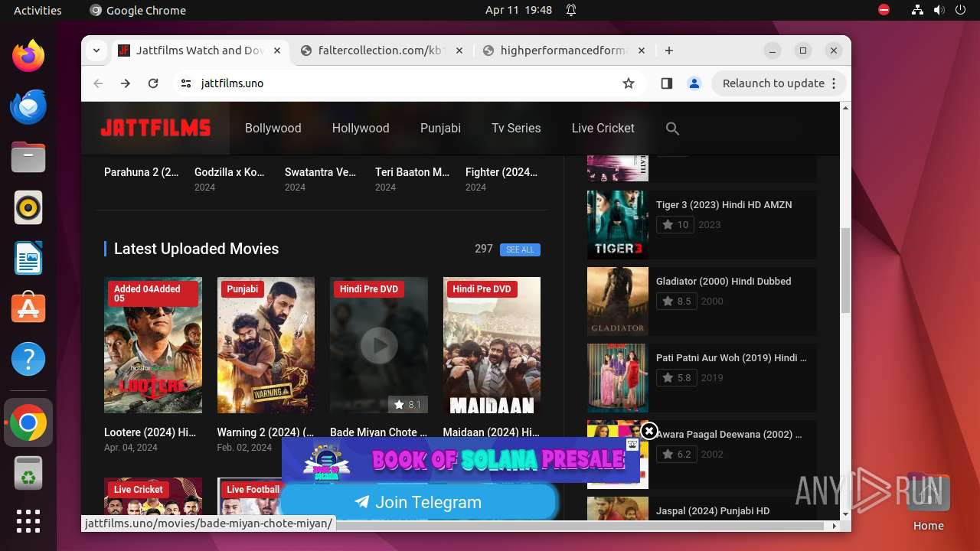Click the Jattfilms logo
Viewport: 980px width, 551px height.
click(155, 128)
